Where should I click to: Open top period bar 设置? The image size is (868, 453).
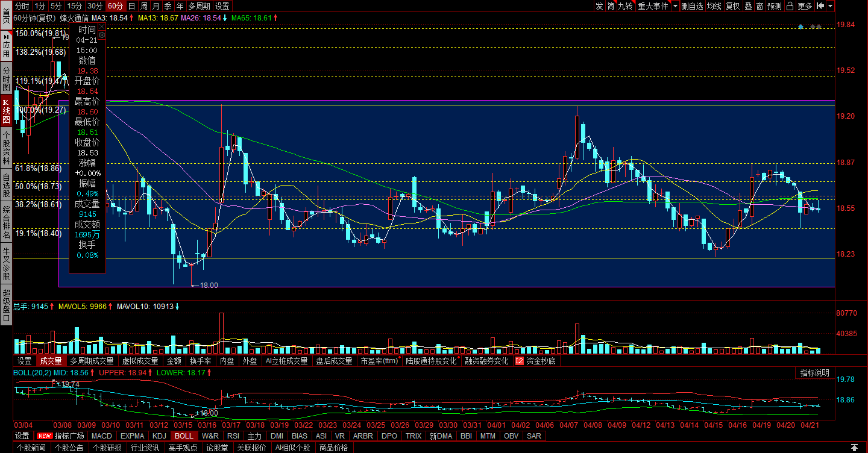click(x=222, y=6)
